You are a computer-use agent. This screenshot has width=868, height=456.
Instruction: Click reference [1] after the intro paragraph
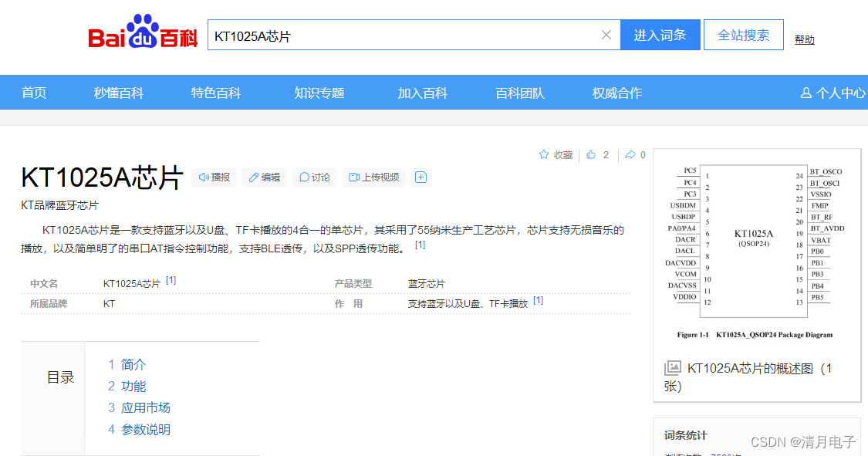tap(420, 245)
